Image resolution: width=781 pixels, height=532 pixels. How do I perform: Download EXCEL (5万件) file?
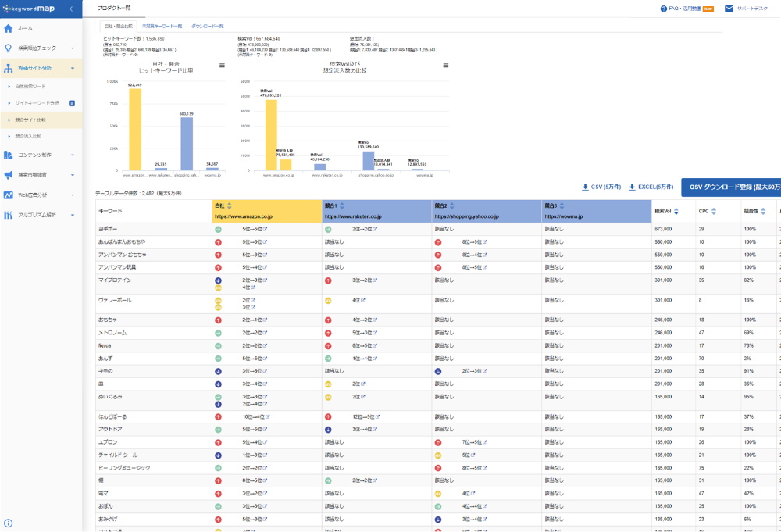click(x=651, y=187)
